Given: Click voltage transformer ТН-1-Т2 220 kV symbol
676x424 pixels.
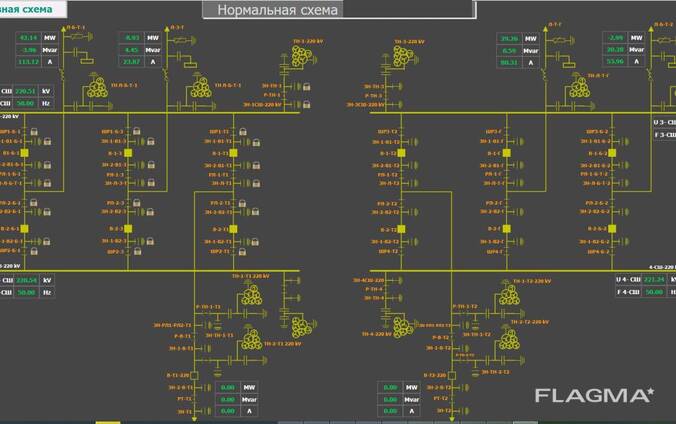Looking at the screenshot, I should (509, 295).
